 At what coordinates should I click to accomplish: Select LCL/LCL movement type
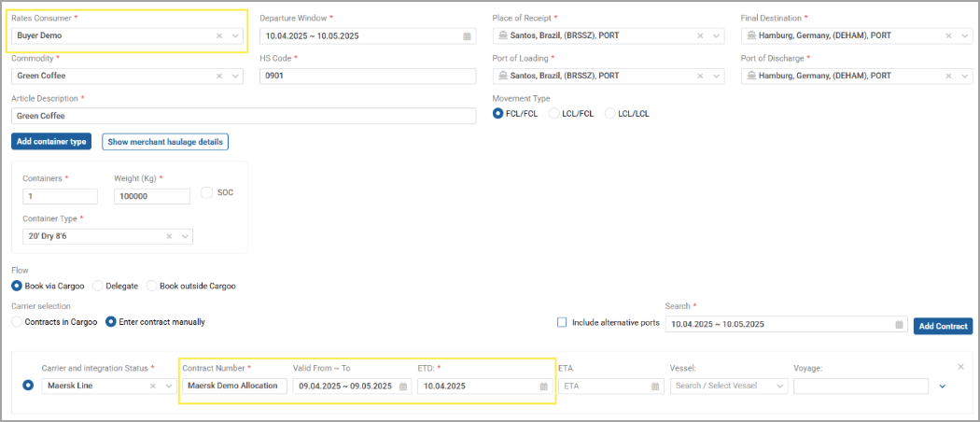pyautogui.click(x=610, y=114)
